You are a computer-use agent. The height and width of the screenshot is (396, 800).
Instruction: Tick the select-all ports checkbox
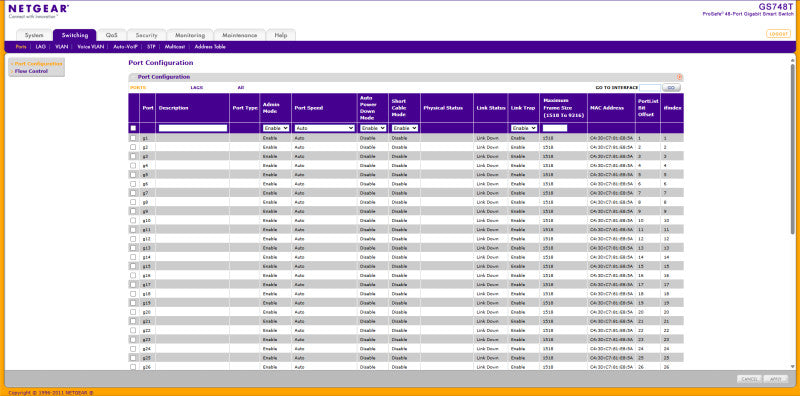133,128
